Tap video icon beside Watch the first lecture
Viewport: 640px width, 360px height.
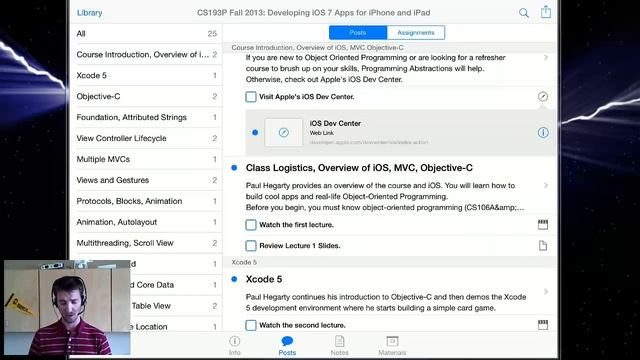coord(543,224)
